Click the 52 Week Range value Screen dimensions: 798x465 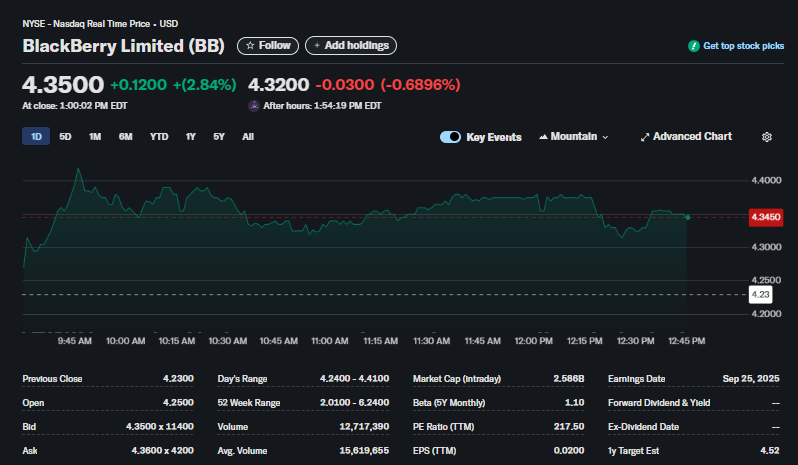click(x=354, y=402)
